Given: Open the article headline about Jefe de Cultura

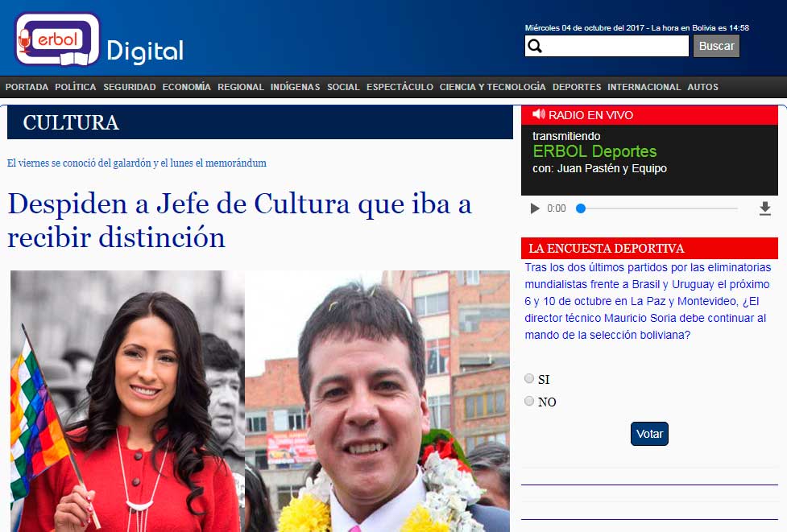Looking at the screenshot, I should point(239,220).
